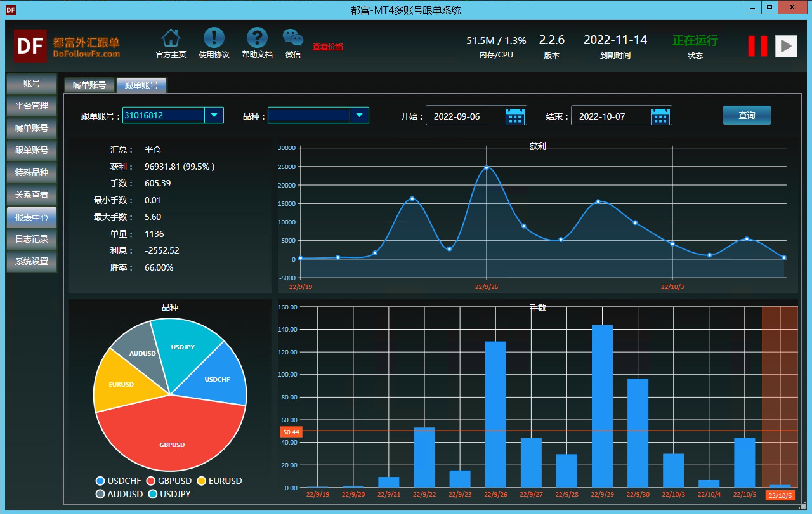Open the 帮助文档 question mark icon

[257, 38]
